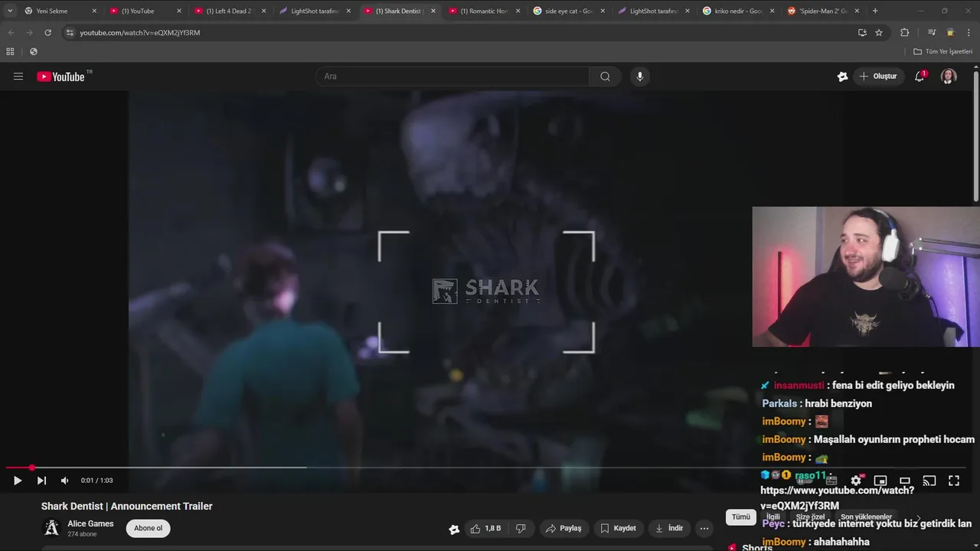Bookmark this page with the star
The image size is (980, 551).
(879, 32)
